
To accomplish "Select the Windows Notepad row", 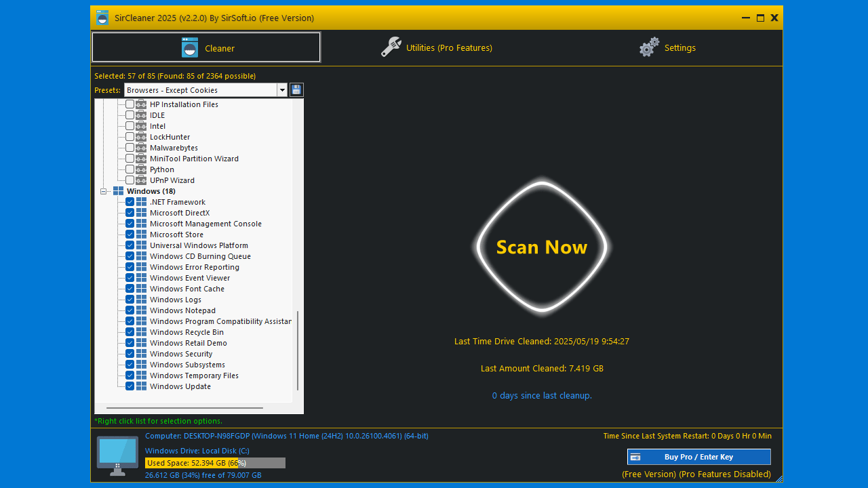I will click(182, 310).
